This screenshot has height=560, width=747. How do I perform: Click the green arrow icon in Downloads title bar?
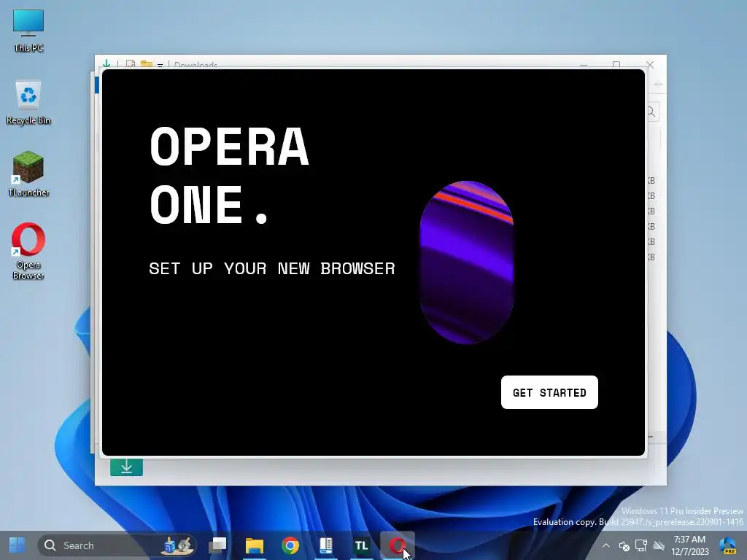[x=107, y=64]
